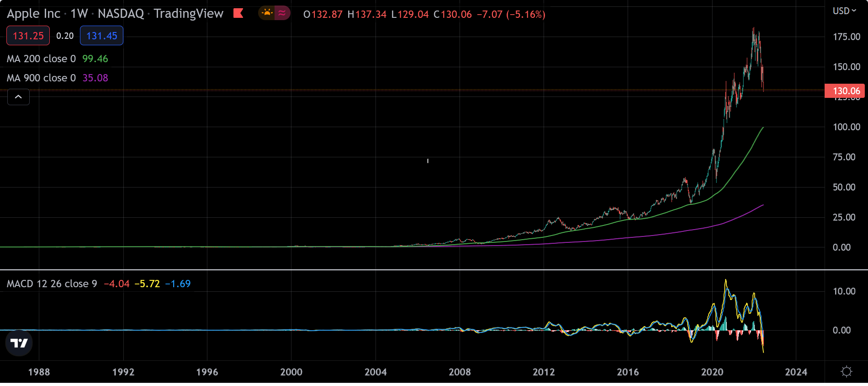Select the MA 900 close indicator legend
Image resolution: width=868 pixels, height=386 pixels.
(41, 78)
